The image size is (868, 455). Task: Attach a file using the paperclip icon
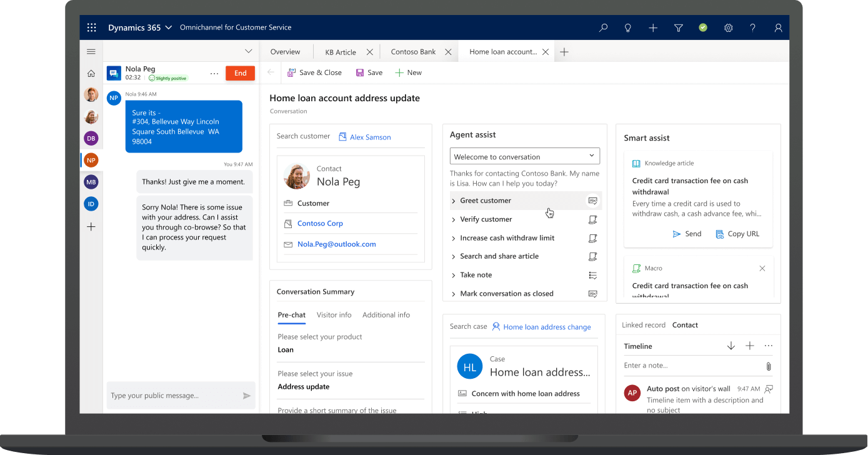click(768, 366)
